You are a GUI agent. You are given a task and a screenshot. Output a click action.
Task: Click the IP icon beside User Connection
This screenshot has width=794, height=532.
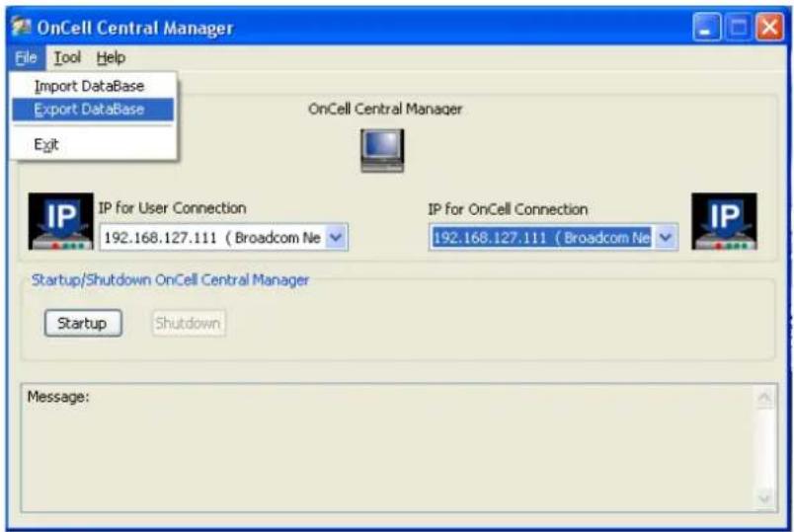61,221
